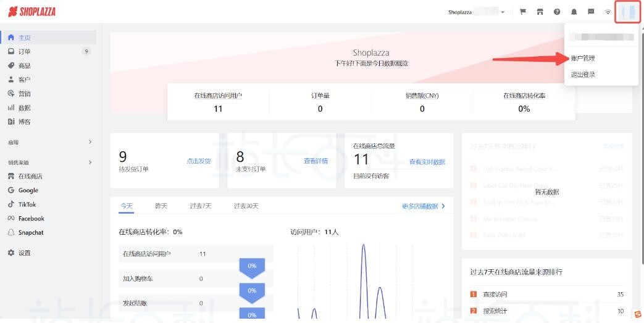
Task: Open the TikTok sales channel
Action: [48, 204]
